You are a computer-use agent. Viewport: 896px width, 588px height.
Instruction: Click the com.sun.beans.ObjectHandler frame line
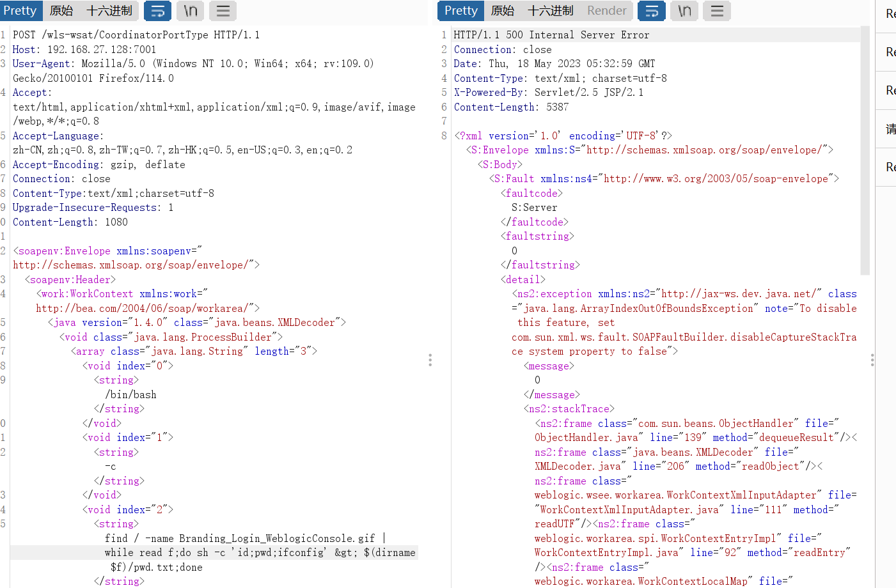pyautogui.click(x=687, y=424)
